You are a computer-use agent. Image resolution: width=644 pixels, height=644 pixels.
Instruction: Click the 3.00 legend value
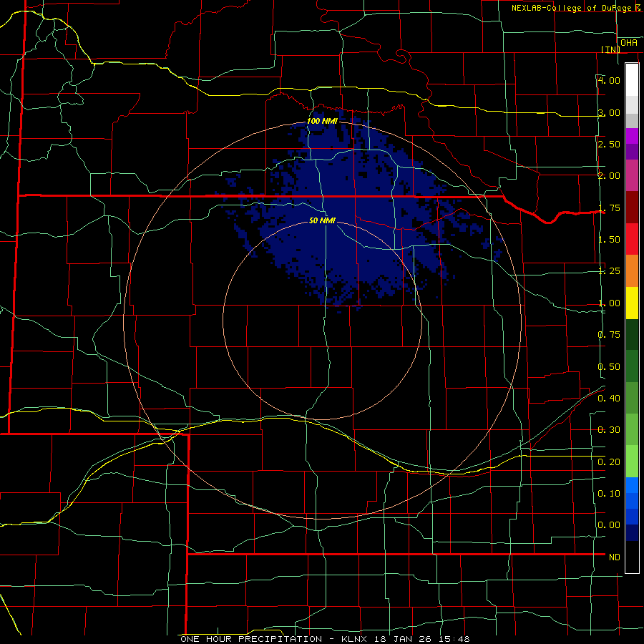tap(609, 112)
